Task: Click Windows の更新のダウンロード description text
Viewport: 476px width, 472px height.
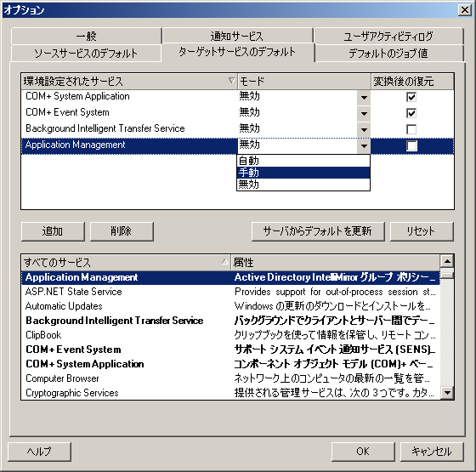Action: pyautogui.click(x=332, y=306)
